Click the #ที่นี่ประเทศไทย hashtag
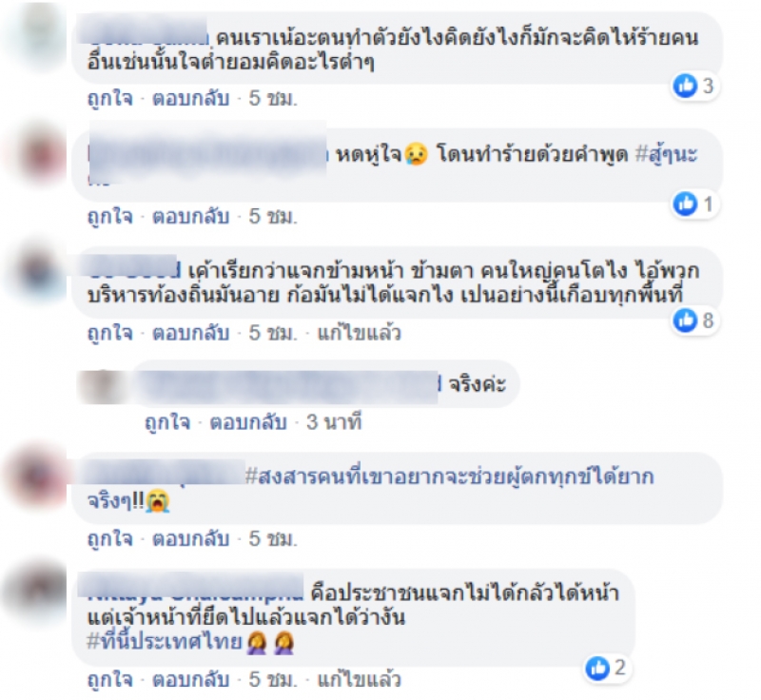 pos(165,642)
